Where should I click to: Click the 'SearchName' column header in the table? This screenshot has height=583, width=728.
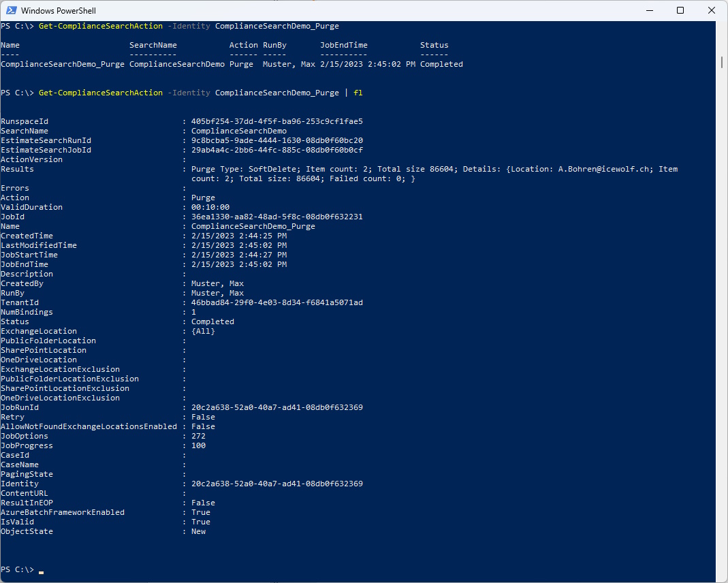click(x=153, y=45)
